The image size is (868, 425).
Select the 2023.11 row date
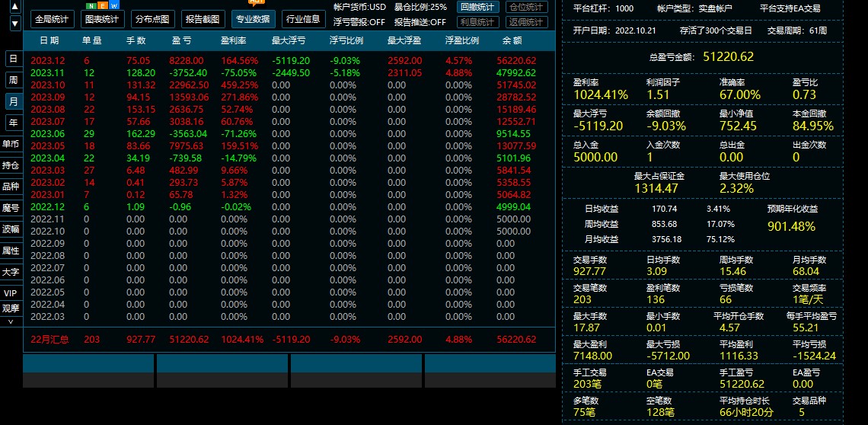(47, 72)
